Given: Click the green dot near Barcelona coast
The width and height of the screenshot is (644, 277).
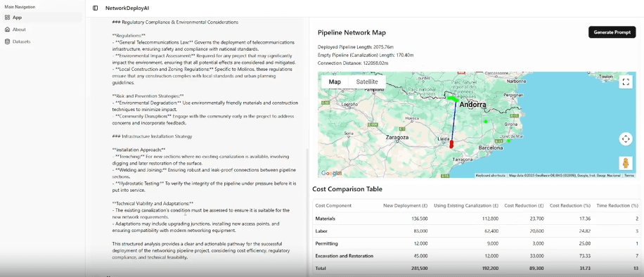Looking at the screenshot, I should [508, 141].
